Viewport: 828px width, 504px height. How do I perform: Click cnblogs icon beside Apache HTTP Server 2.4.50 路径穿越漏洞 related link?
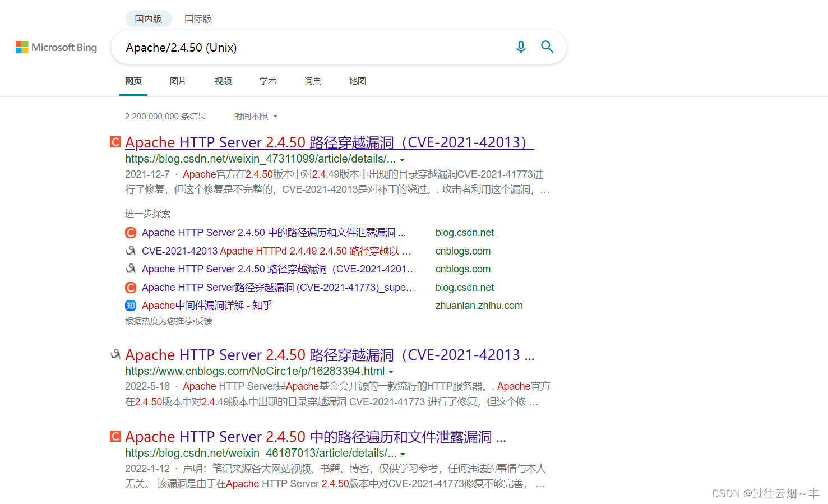tap(131, 269)
